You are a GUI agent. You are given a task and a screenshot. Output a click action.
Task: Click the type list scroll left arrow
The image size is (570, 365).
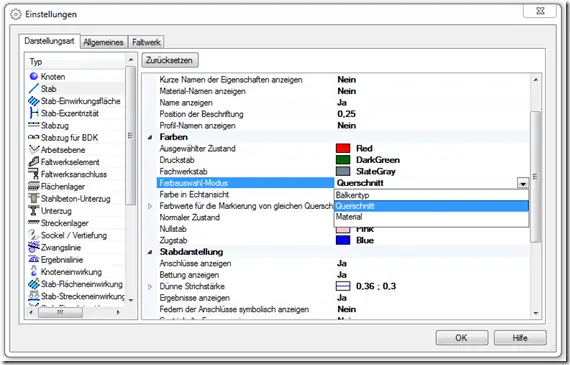click(x=31, y=312)
